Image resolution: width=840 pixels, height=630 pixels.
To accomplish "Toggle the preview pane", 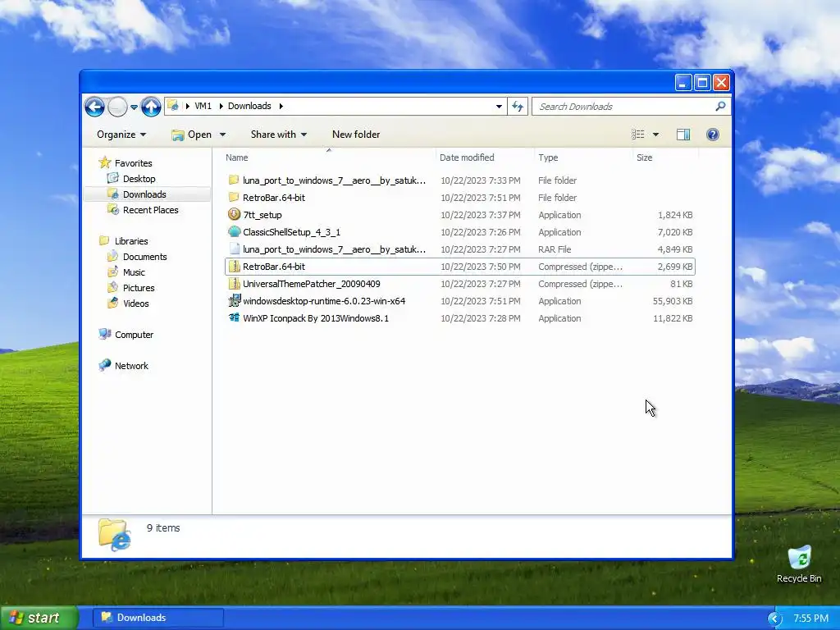I will click(683, 135).
